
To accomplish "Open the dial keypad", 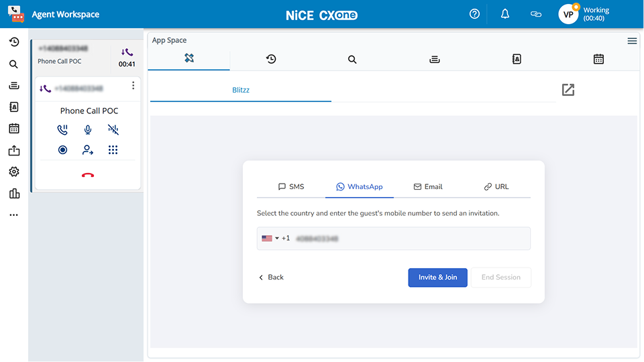I will point(113,149).
